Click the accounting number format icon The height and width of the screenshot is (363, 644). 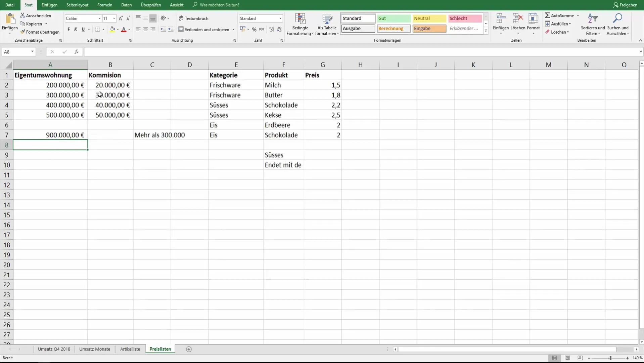(243, 30)
